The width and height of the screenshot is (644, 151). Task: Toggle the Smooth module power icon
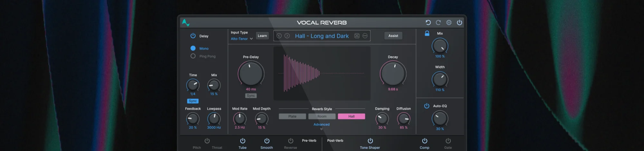267,141
